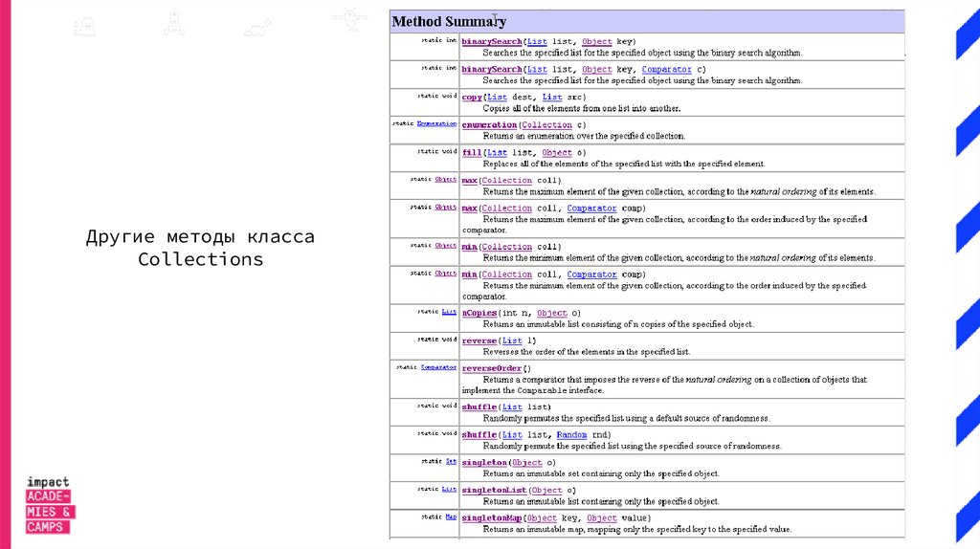The width and height of the screenshot is (980, 549).
Task: Open the max(Collection coll) method link
Action: tap(469, 181)
